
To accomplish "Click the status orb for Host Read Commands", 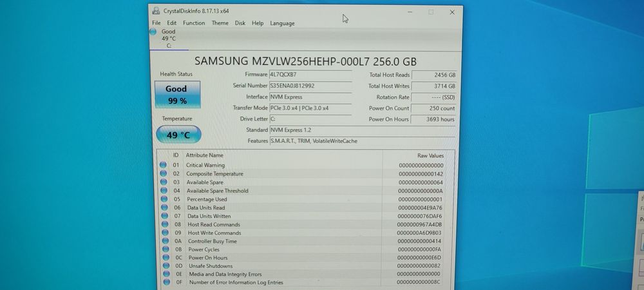I will (165, 224).
